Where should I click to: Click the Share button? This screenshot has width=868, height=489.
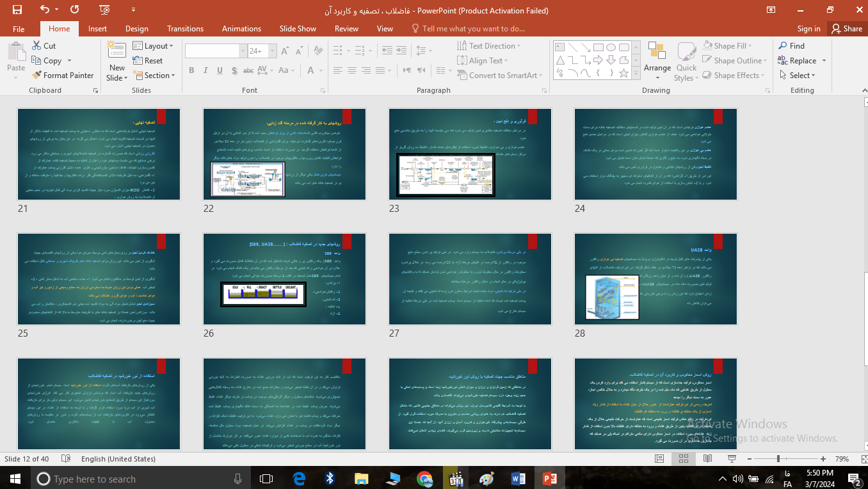pyautogui.click(x=846, y=29)
